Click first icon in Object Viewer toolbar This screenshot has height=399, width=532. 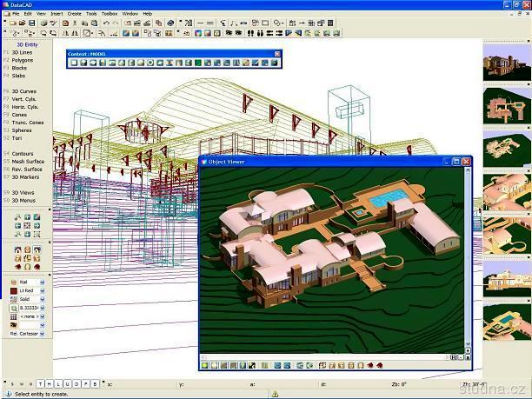(x=205, y=365)
